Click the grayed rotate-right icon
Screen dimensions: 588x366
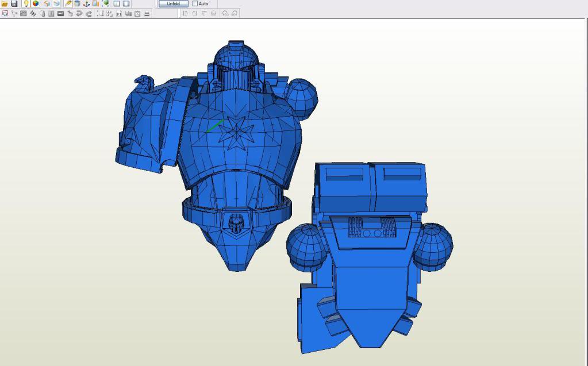(x=235, y=13)
